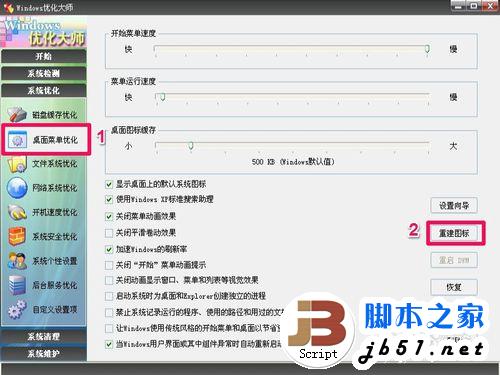Viewport: 500px width, 375px height.
Task: Expand the 系统维护 section tab
Action: (44, 353)
